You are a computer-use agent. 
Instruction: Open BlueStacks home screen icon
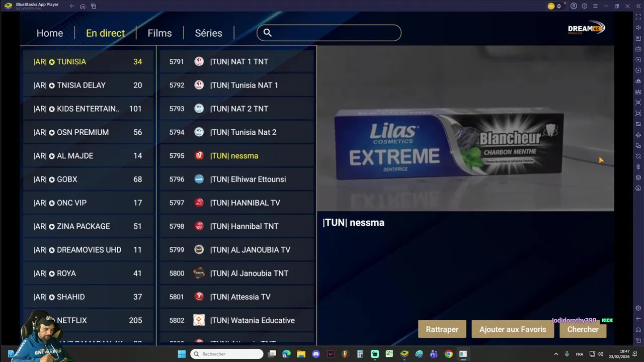pos(83,6)
